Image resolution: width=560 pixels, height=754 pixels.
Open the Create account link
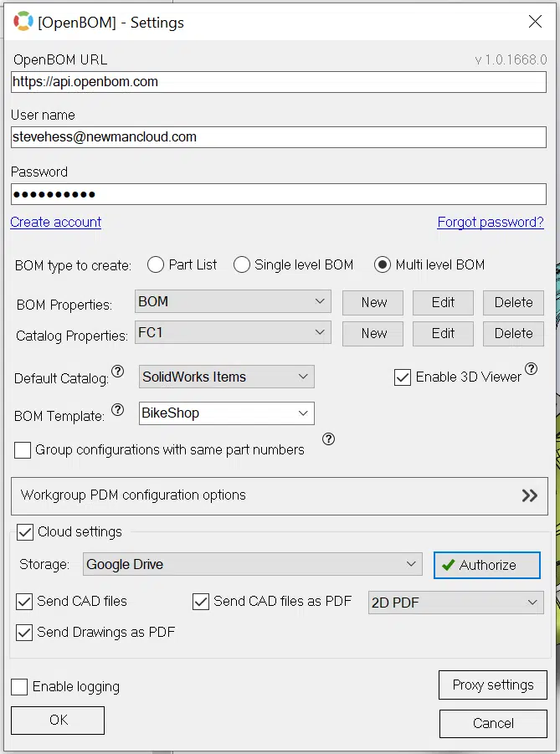click(x=56, y=222)
